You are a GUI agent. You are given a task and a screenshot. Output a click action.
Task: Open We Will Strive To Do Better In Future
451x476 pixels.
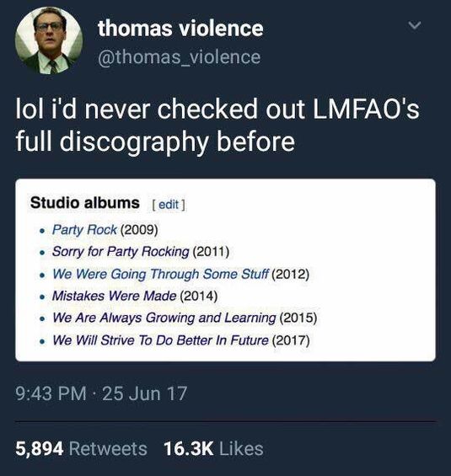(x=161, y=340)
